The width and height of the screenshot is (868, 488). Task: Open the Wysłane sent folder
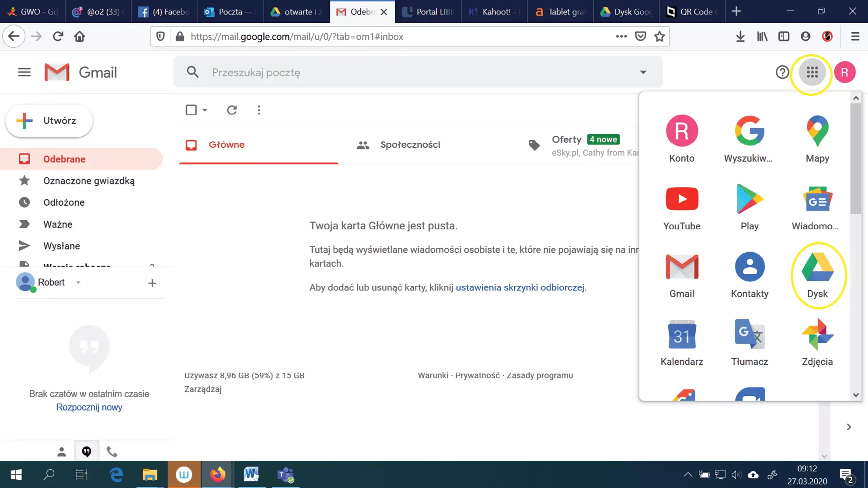coord(81,246)
